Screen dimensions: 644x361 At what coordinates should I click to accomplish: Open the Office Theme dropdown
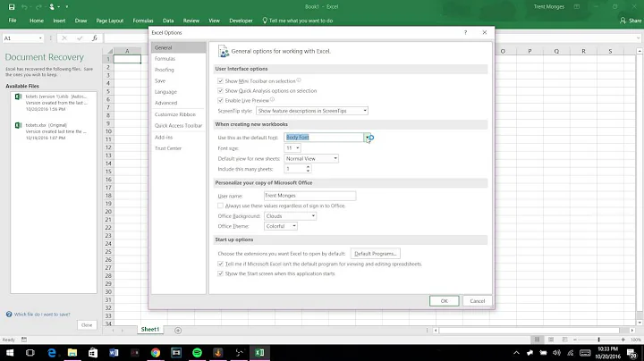[281, 226]
